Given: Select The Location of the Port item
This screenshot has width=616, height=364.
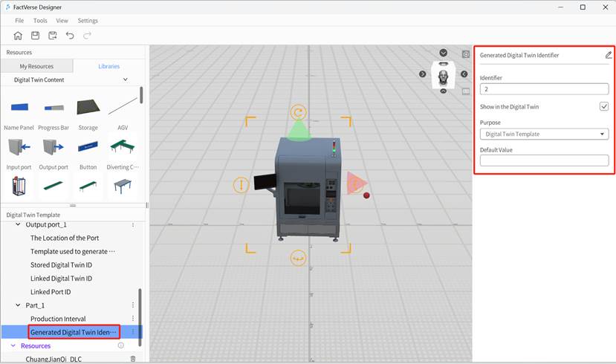Looking at the screenshot, I should tap(65, 238).
